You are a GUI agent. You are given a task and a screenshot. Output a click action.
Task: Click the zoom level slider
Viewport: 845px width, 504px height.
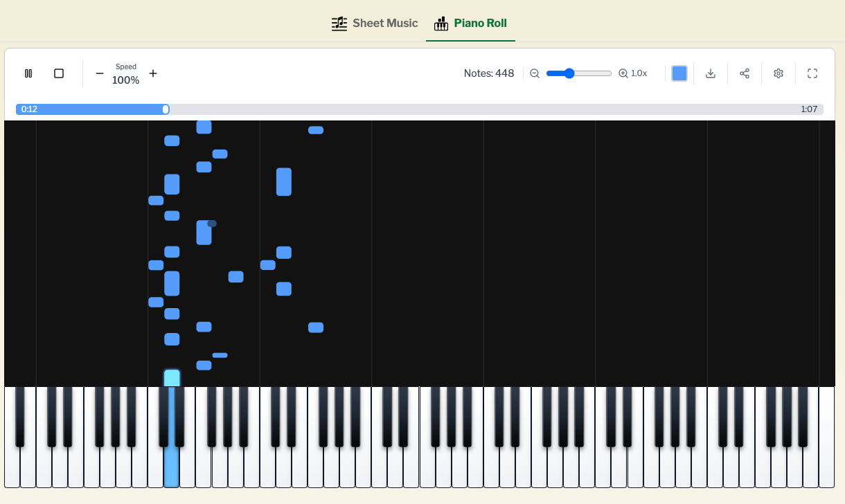(x=578, y=73)
